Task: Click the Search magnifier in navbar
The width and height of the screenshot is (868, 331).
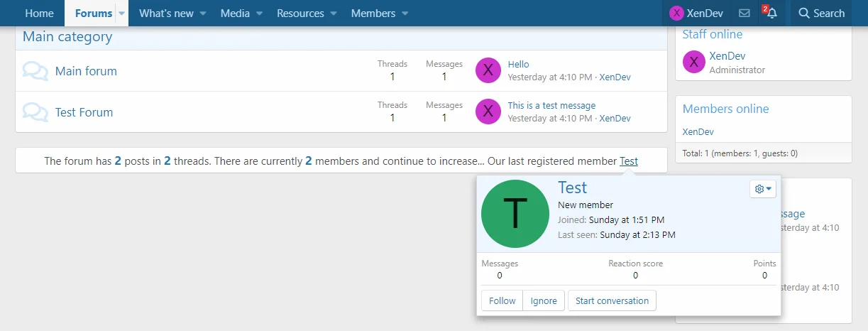Action: coord(804,13)
